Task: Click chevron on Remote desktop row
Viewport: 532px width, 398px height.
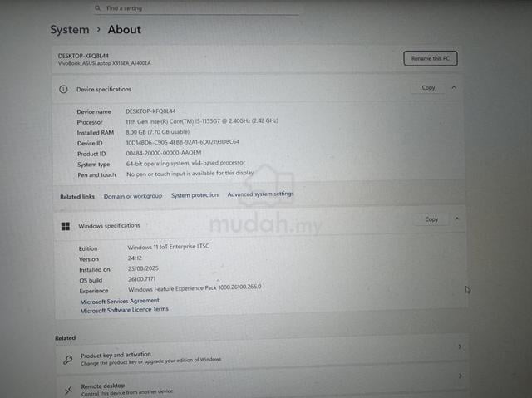Action: coord(461,376)
